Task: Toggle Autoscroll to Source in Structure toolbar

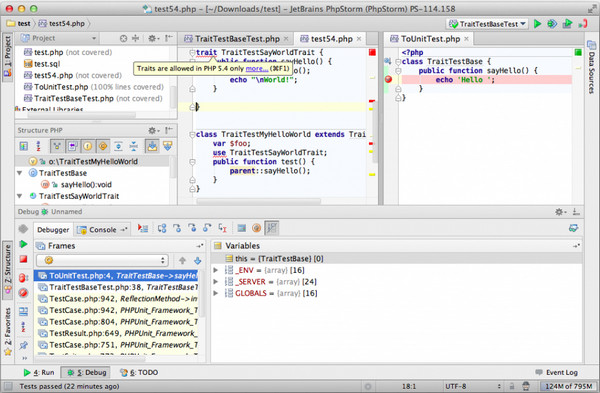Action: tap(152, 146)
